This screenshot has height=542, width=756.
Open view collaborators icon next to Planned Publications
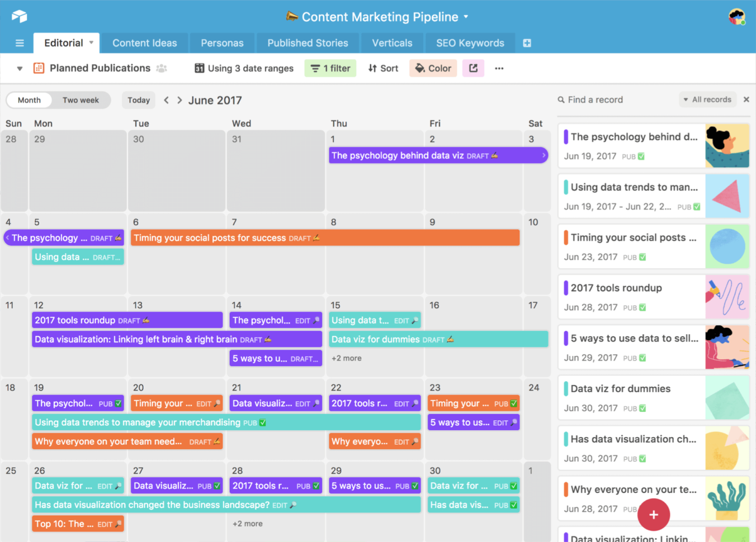coord(161,68)
